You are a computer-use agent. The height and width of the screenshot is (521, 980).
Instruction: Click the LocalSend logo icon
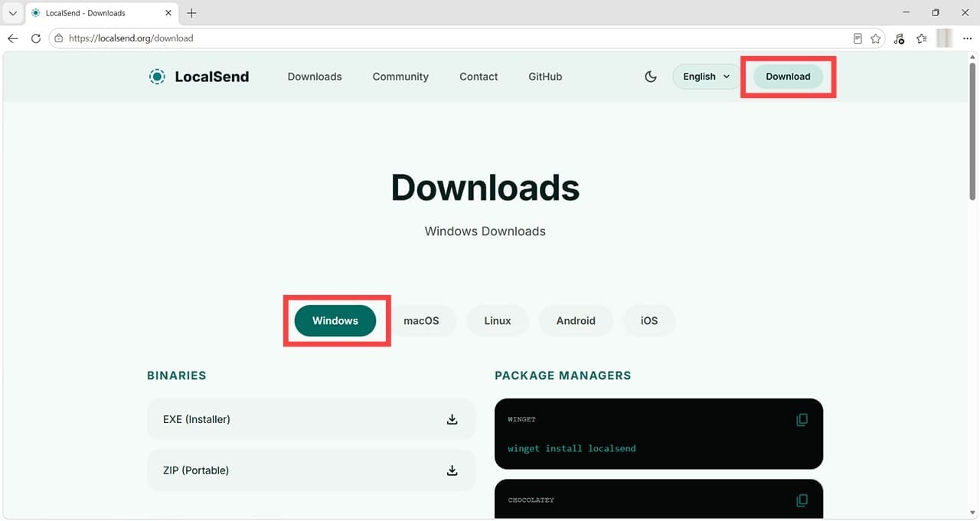tap(157, 77)
